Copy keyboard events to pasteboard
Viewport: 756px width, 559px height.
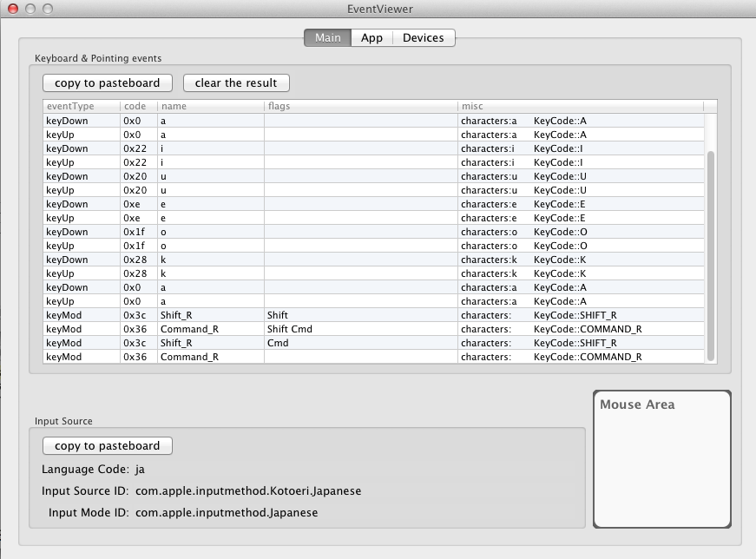pyautogui.click(x=108, y=83)
